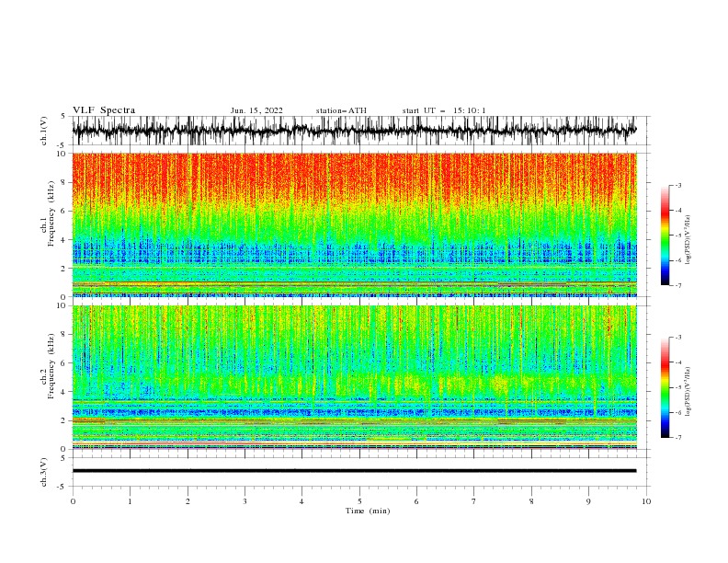
Task: Click time axis tick label "4"
Action: [301, 501]
